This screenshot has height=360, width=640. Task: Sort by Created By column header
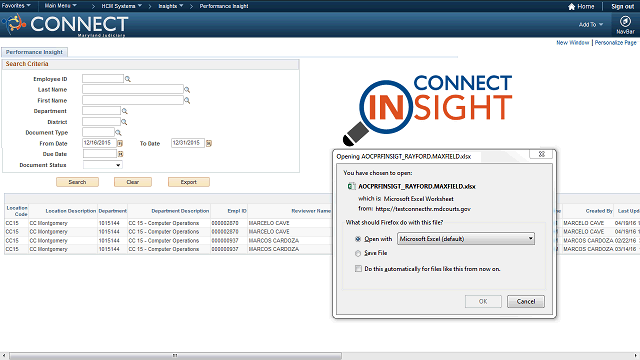[x=599, y=211]
